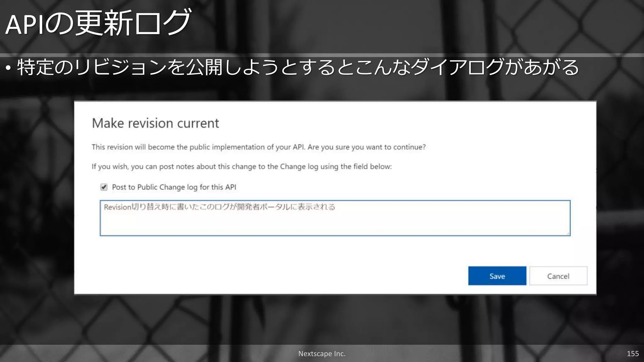This screenshot has height=362, width=644.
Task: Click the Save button in the dialog
Action: pyautogui.click(x=497, y=276)
